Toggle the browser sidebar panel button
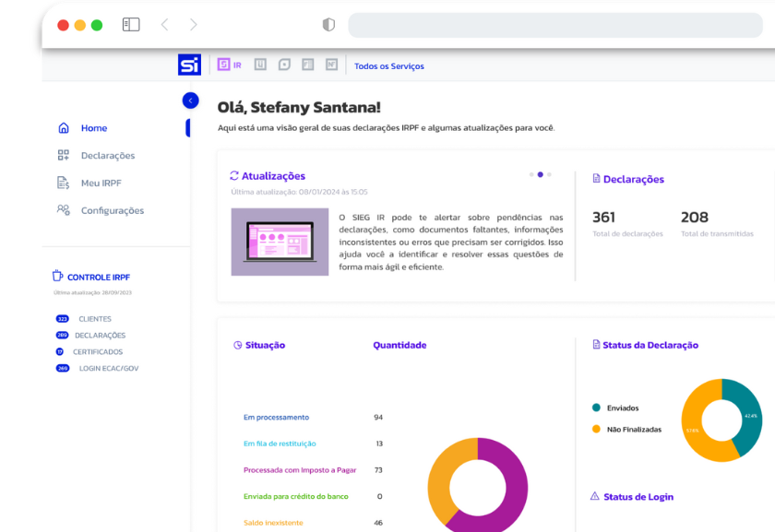This screenshot has width=775, height=532. point(131,25)
